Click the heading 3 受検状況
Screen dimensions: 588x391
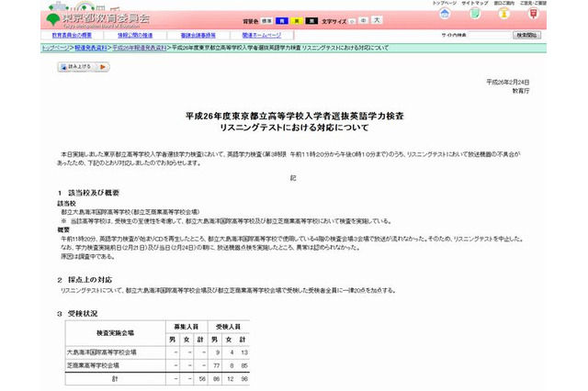[x=77, y=314]
